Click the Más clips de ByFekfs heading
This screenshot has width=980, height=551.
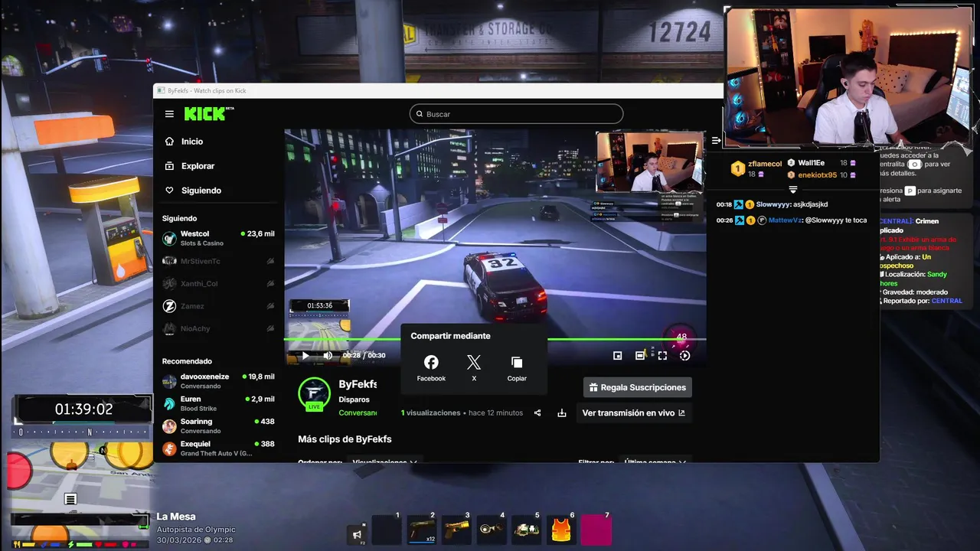coord(345,439)
